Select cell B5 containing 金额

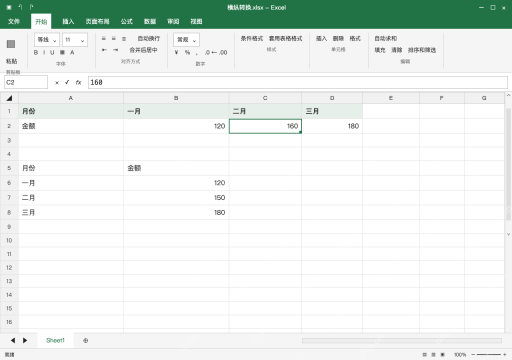click(x=176, y=168)
